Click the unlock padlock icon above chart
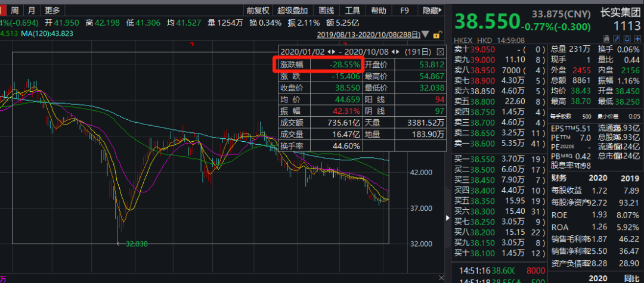This screenshot has width=644, height=283. pyautogui.click(x=437, y=35)
